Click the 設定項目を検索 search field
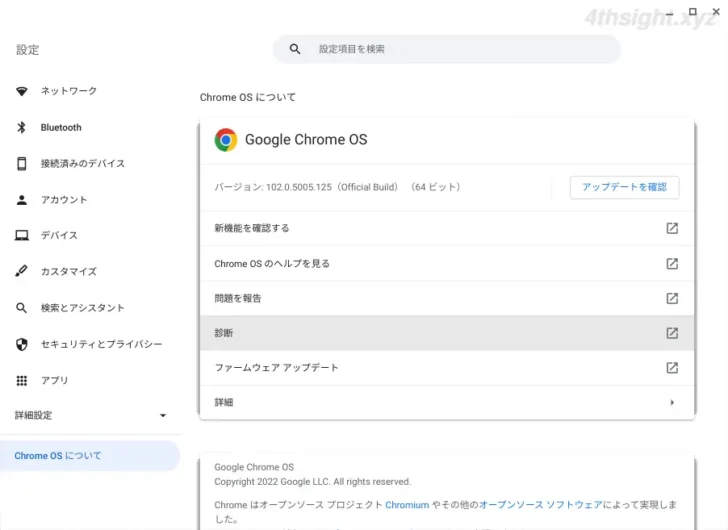 point(447,49)
